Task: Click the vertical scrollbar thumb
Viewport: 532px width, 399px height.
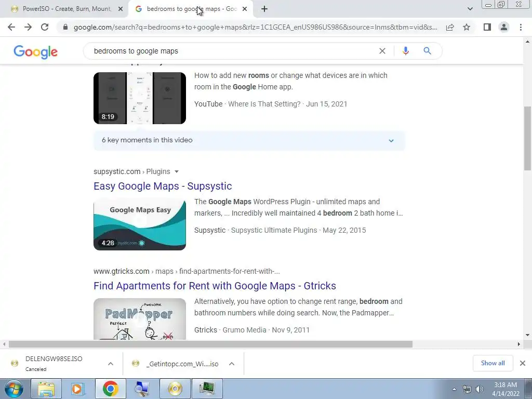Action: click(527, 138)
